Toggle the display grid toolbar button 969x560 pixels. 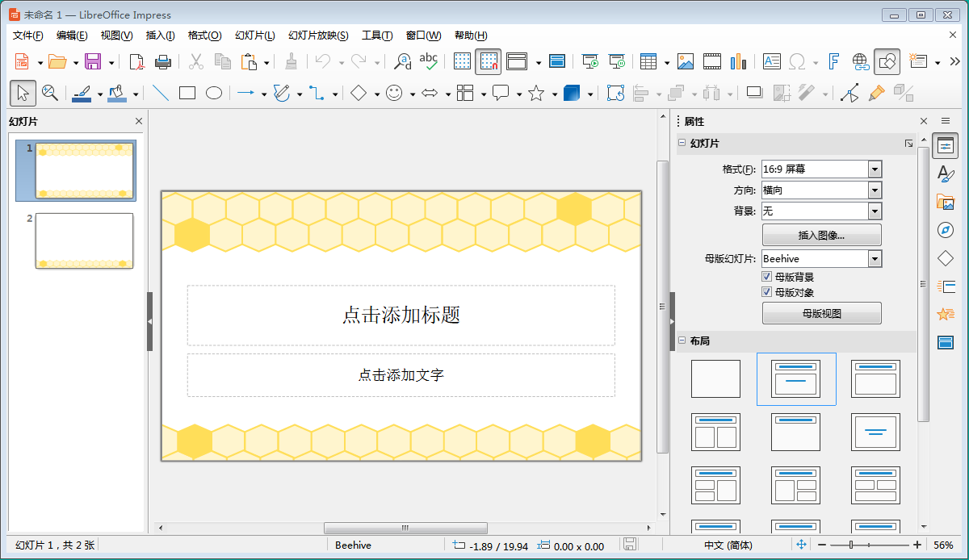pos(462,61)
